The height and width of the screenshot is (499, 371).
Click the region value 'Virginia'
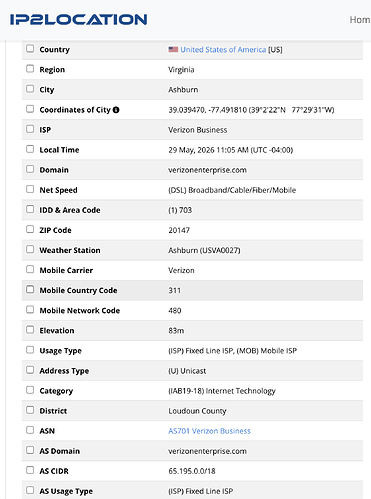click(181, 70)
